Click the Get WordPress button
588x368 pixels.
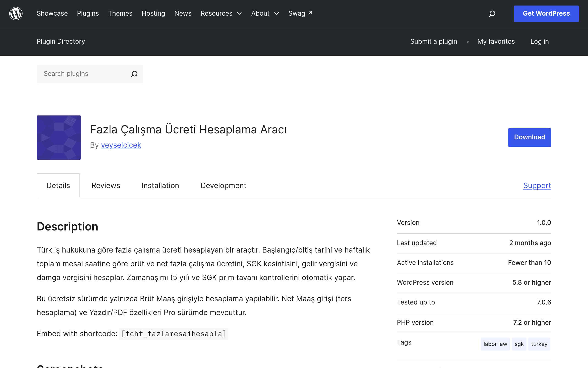[x=546, y=14]
